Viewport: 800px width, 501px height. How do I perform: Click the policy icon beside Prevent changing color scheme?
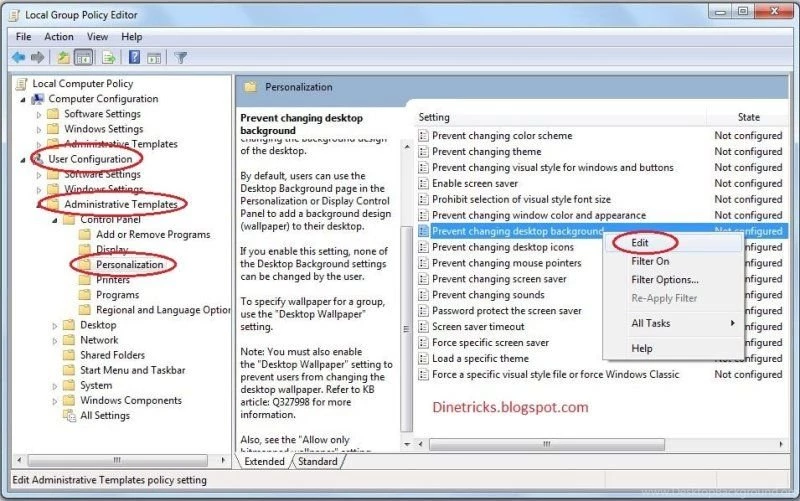pos(423,136)
